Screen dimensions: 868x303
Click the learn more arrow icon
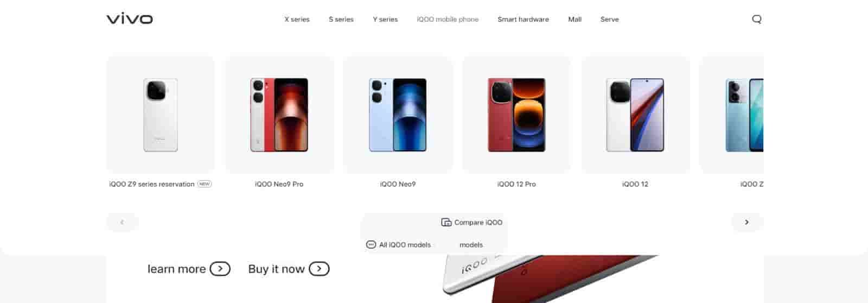[x=220, y=269]
